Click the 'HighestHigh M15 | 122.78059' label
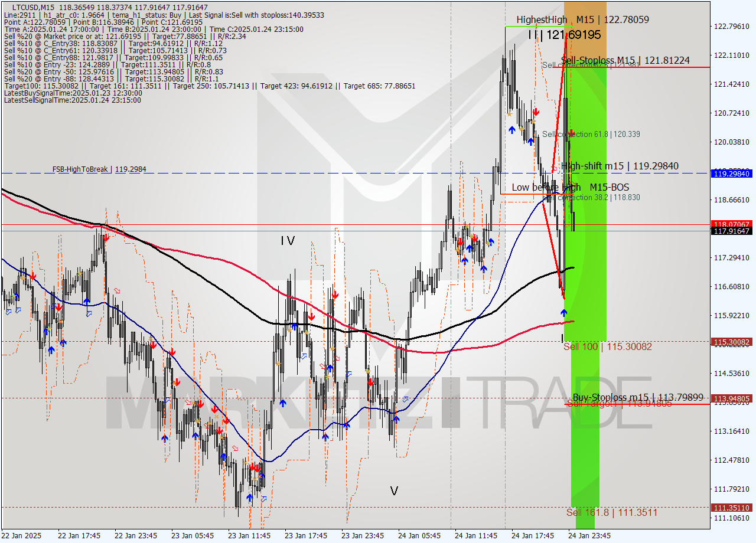This screenshot has width=756, height=543. pyautogui.click(x=582, y=19)
